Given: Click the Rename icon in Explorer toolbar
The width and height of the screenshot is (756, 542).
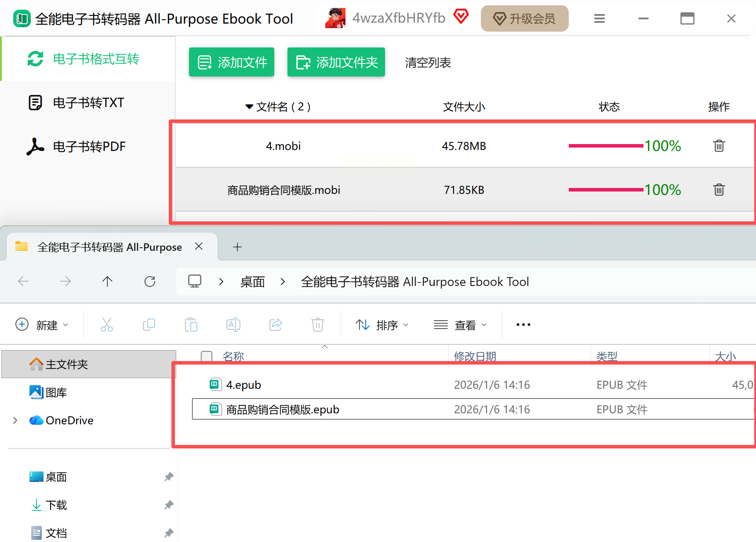Looking at the screenshot, I should pos(233,325).
